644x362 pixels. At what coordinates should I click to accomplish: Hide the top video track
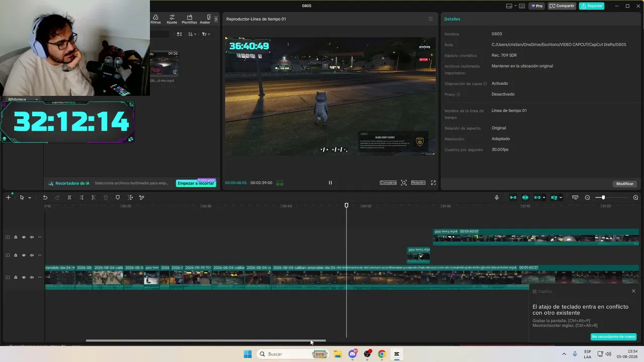[x=24, y=237]
